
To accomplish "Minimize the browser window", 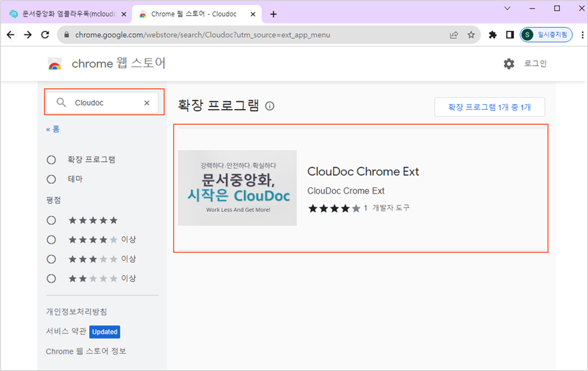I will coord(532,8).
